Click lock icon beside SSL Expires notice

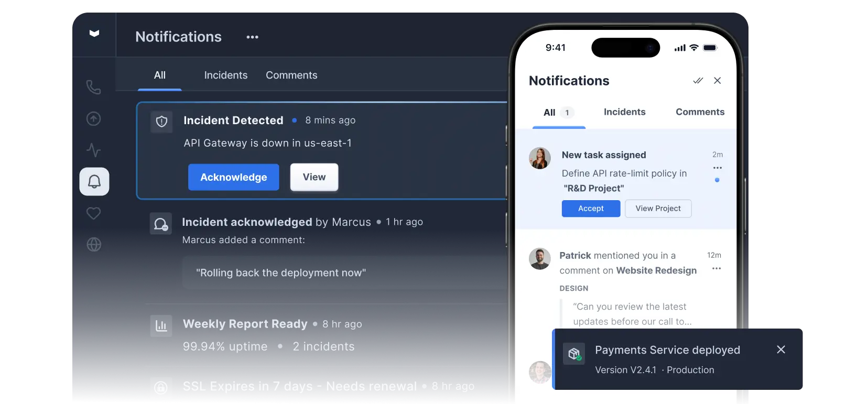(161, 387)
